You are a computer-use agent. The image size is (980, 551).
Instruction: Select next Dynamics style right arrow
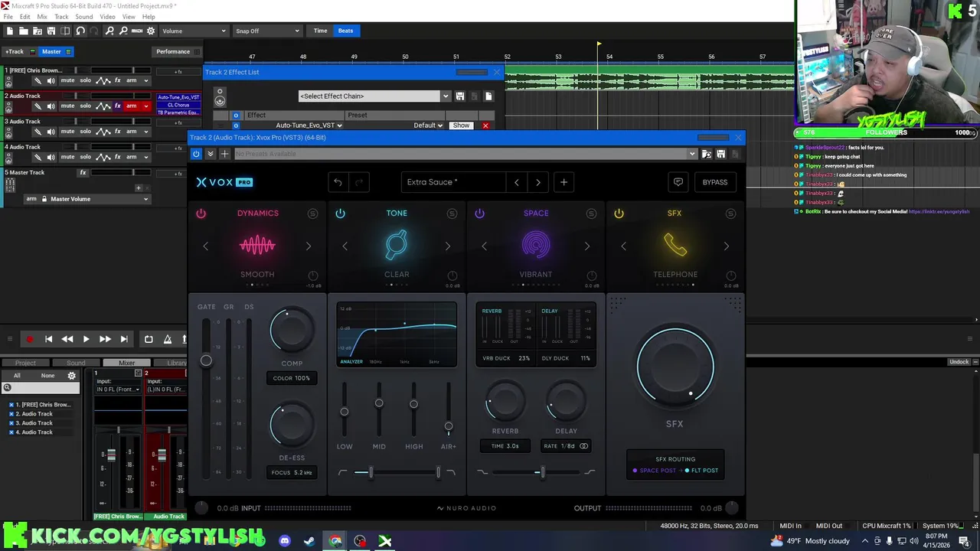point(309,246)
